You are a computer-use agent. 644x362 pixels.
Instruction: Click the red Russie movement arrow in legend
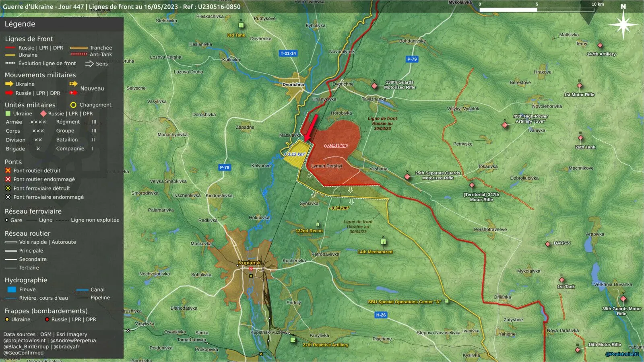[x=9, y=93]
